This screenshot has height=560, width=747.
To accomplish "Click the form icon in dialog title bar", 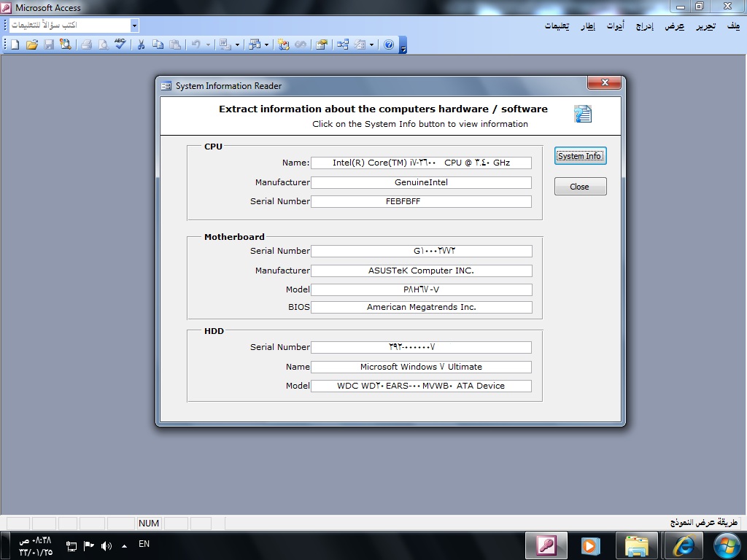I will point(166,86).
